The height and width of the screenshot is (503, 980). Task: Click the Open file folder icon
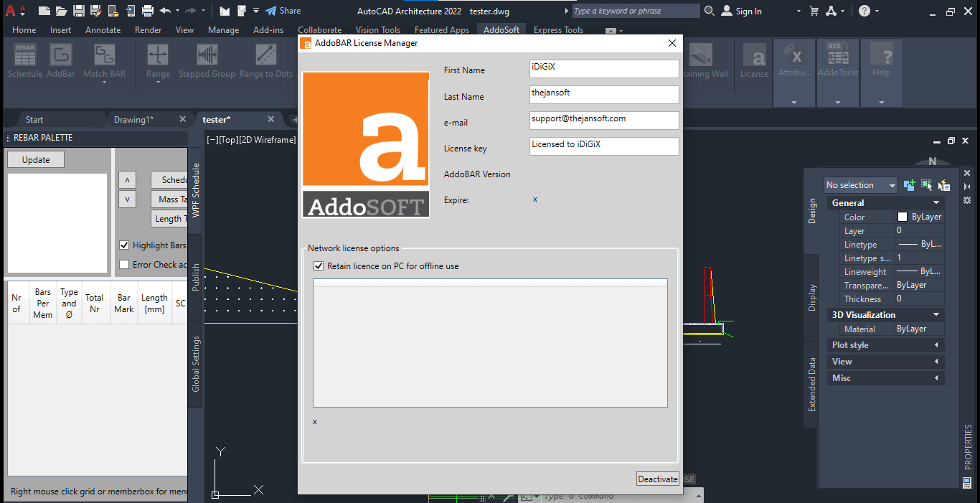tap(62, 11)
